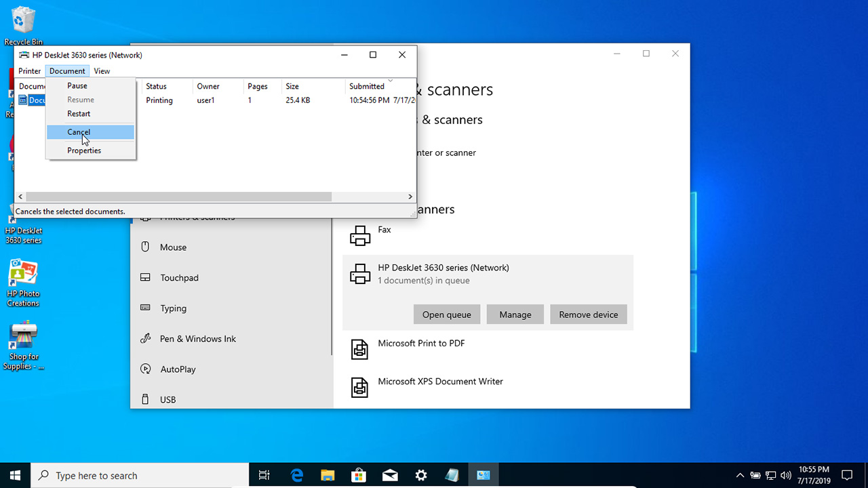Select the Fax device entry
This screenshot has width=868, height=488.
click(488, 236)
